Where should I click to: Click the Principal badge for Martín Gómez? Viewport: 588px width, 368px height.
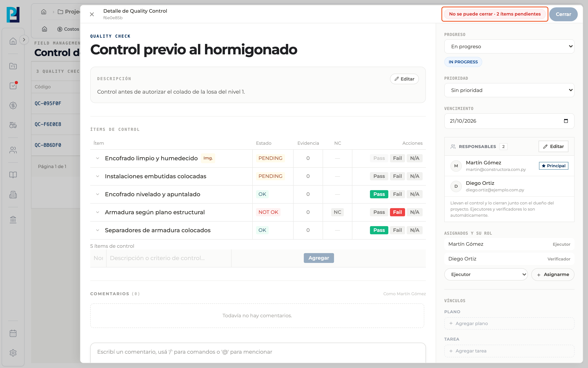pyautogui.click(x=553, y=166)
